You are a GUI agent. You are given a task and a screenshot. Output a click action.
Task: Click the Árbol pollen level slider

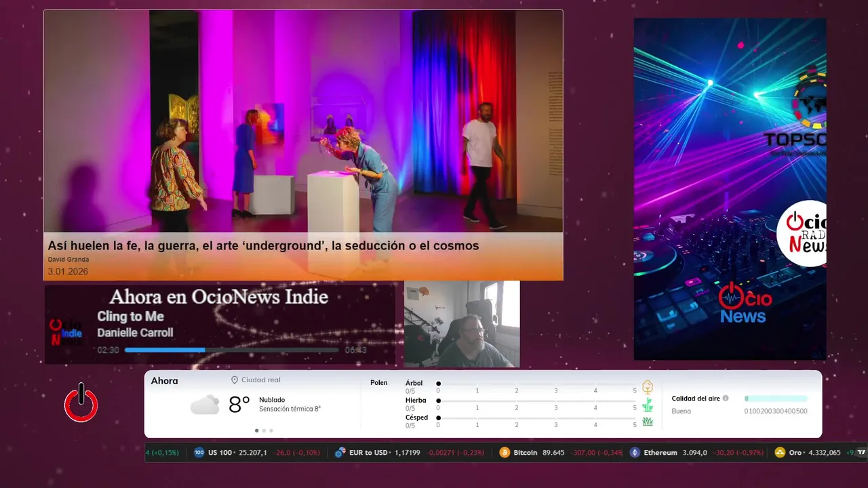coord(537,384)
